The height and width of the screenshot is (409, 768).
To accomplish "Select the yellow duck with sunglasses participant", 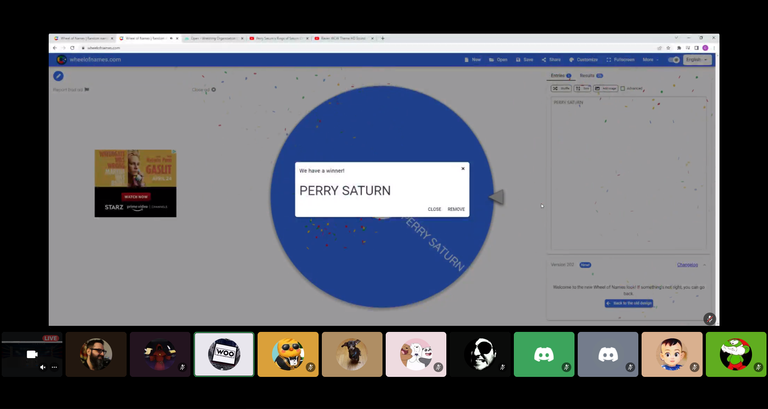I will coord(288,354).
